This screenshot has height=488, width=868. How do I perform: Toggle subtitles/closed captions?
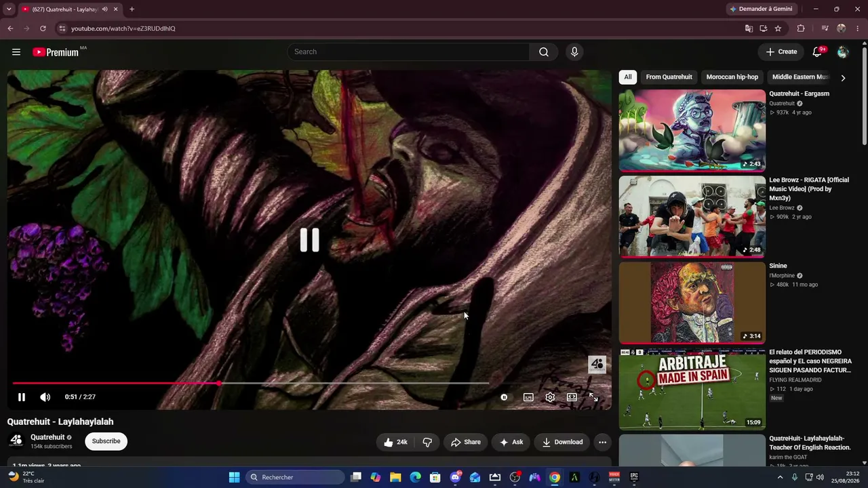[x=528, y=397]
